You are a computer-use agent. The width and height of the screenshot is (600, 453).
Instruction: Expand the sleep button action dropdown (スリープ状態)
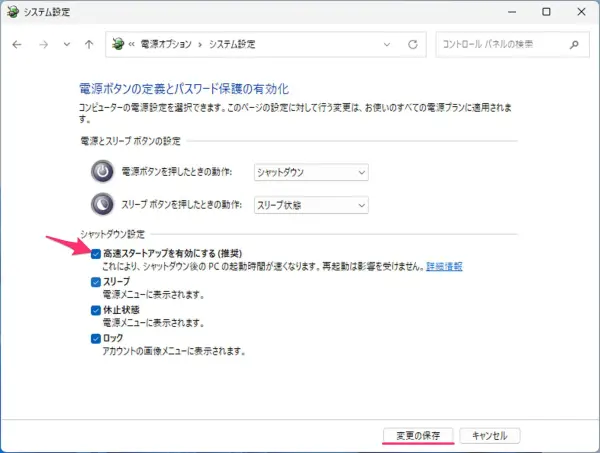point(311,205)
